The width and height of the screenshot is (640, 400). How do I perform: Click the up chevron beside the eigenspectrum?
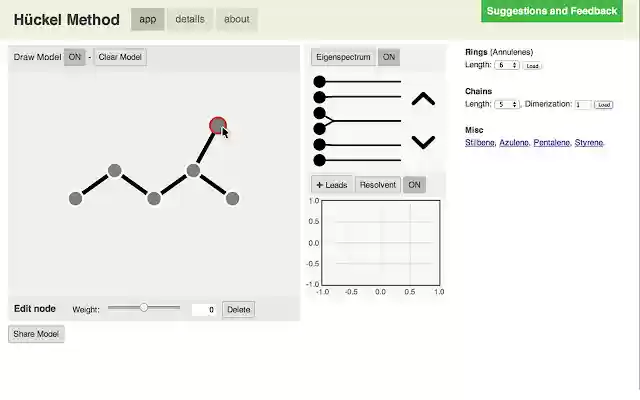(423, 99)
